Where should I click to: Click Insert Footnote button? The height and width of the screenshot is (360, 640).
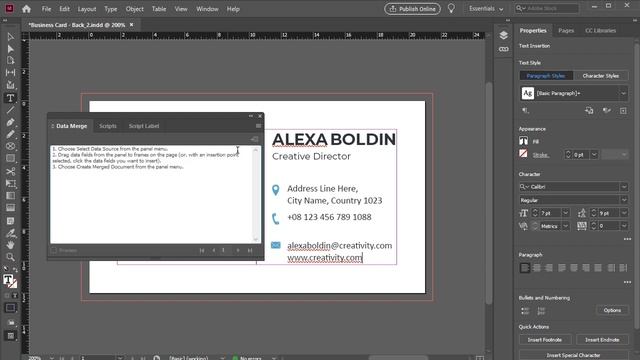(544, 340)
